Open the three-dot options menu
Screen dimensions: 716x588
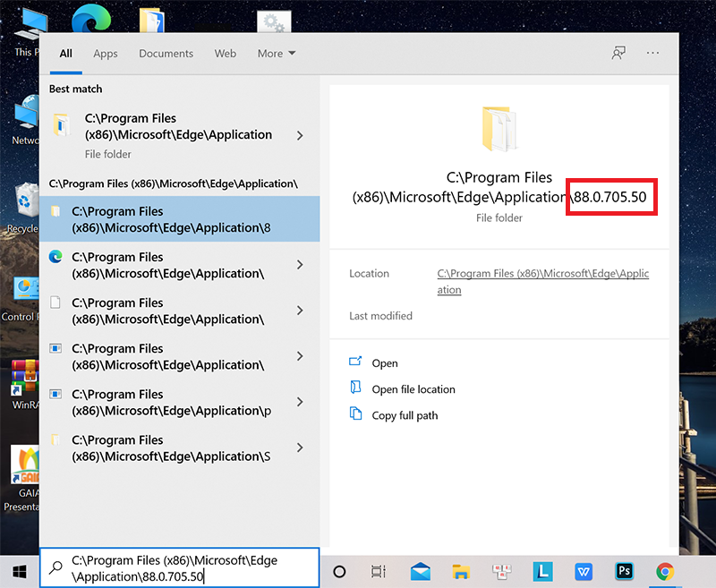(x=652, y=53)
